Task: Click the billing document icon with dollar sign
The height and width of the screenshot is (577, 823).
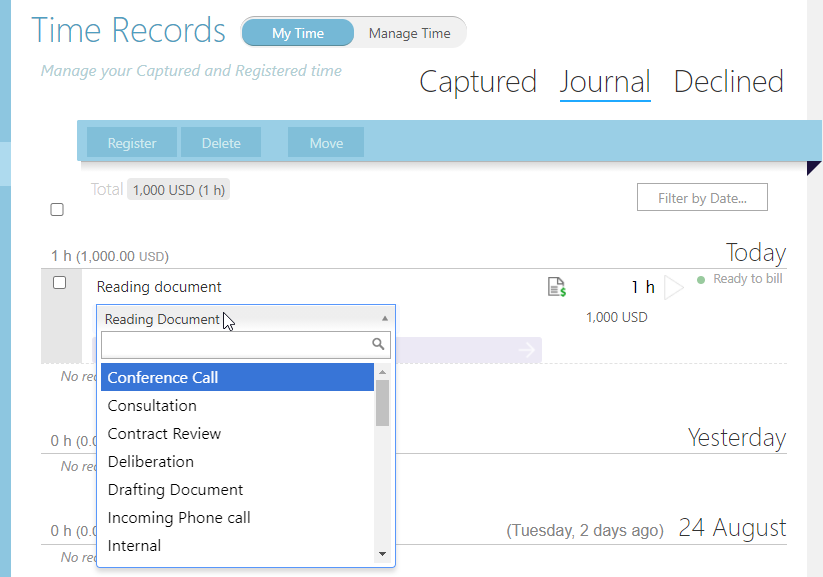Action: (557, 287)
